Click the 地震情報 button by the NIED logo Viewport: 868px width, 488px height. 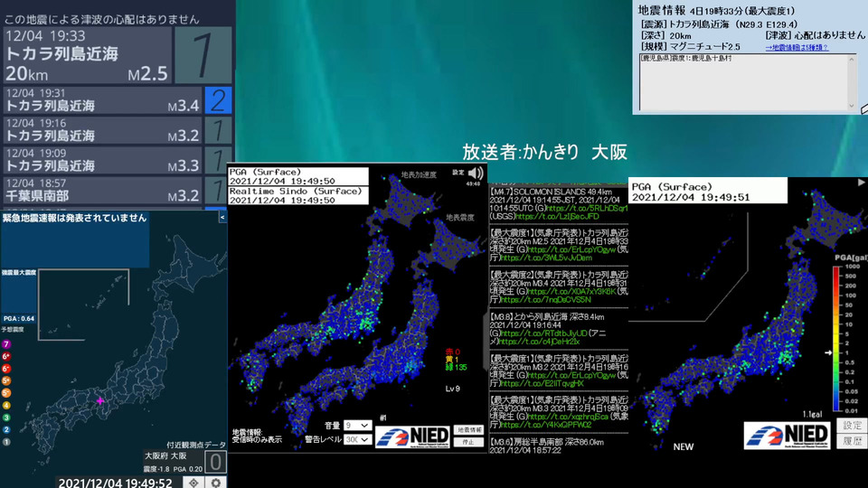point(468,430)
